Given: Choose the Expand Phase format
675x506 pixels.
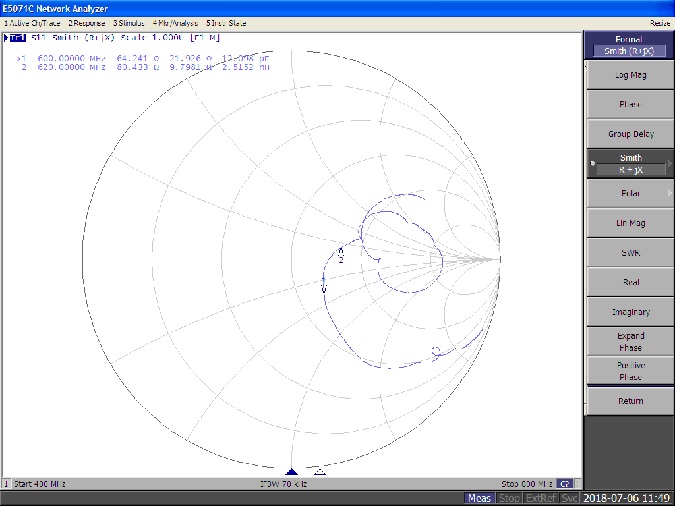Looking at the screenshot, I should pyautogui.click(x=630, y=341).
